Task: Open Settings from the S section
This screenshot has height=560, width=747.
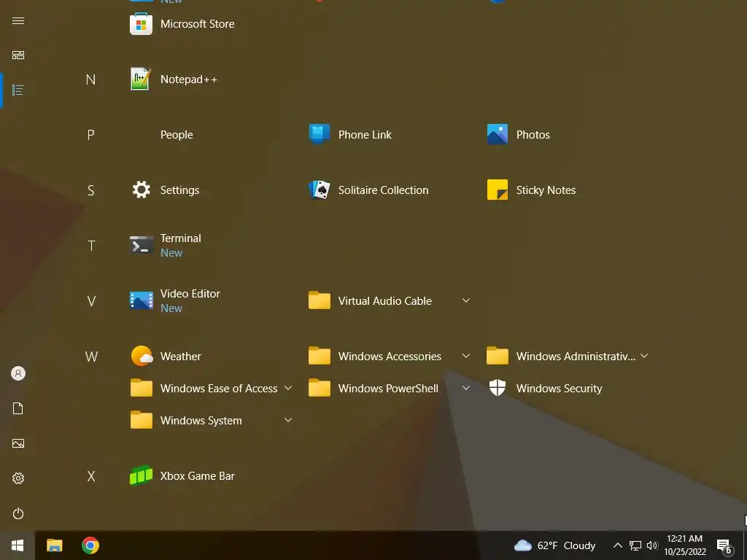Action: tap(165, 190)
